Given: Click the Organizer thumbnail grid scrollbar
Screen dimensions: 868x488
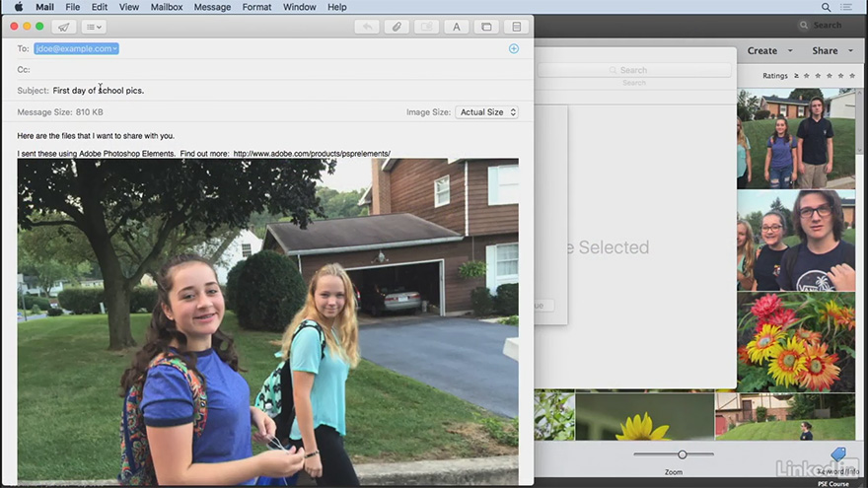Looking at the screenshot, I should point(860,121).
